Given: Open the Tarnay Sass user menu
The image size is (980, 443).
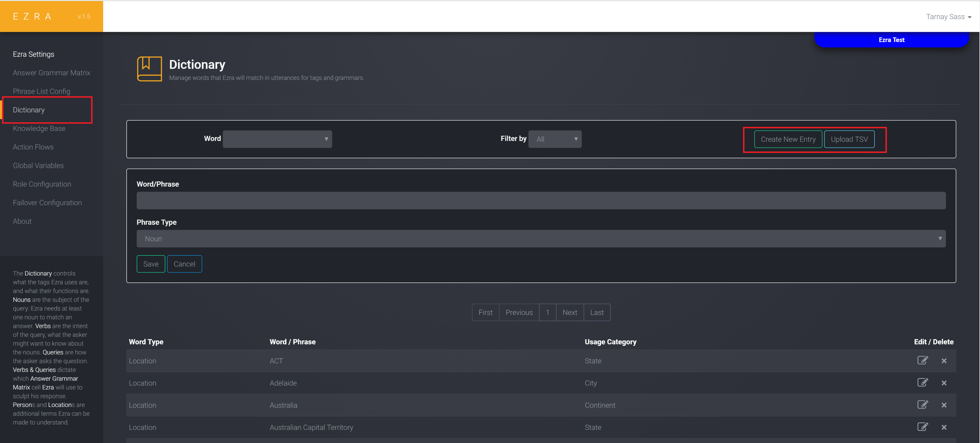Looking at the screenshot, I should point(948,17).
